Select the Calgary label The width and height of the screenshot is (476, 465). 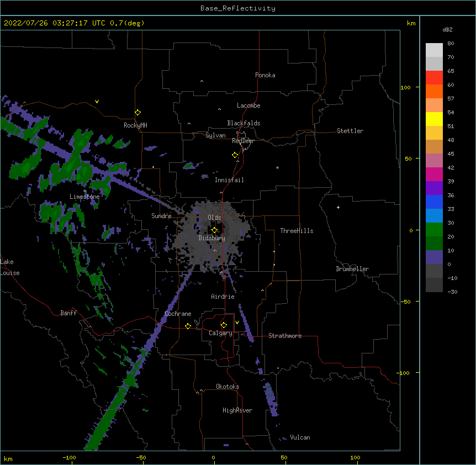pyautogui.click(x=220, y=333)
